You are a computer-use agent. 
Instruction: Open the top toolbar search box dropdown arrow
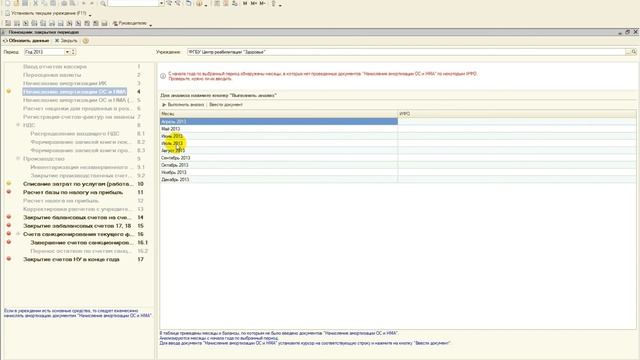point(161,3)
